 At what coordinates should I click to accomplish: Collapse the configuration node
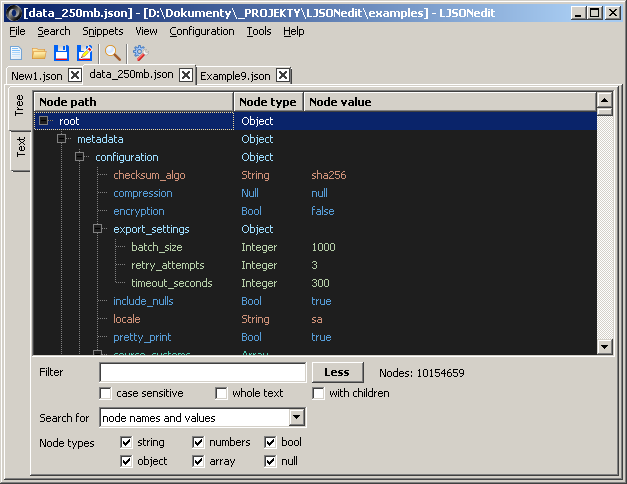tap(80, 156)
